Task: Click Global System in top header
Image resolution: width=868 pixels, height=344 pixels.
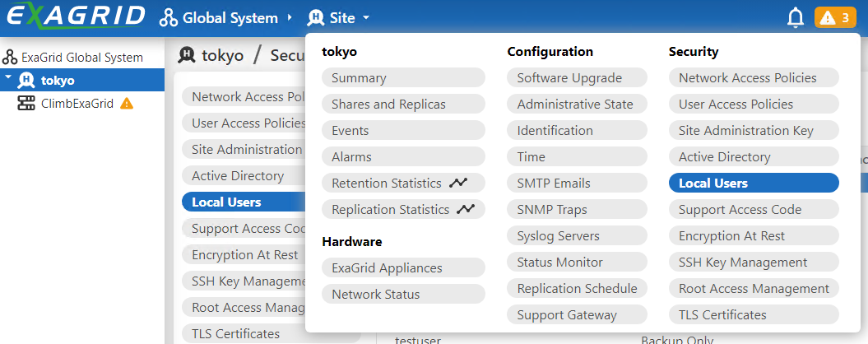Action: [230, 18]
